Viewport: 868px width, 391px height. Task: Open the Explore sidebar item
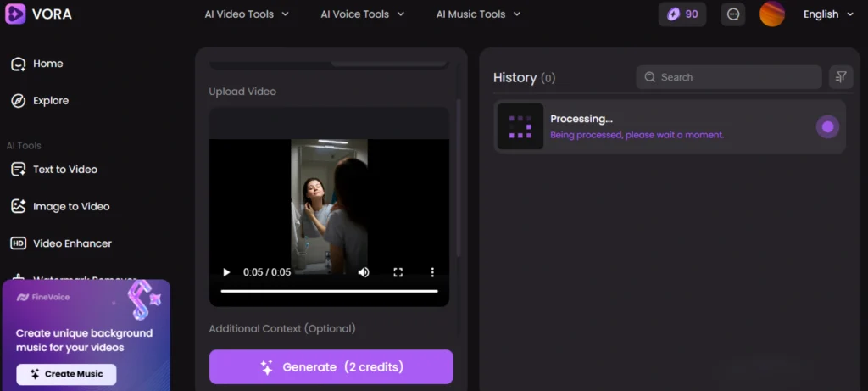click(40, 101)
